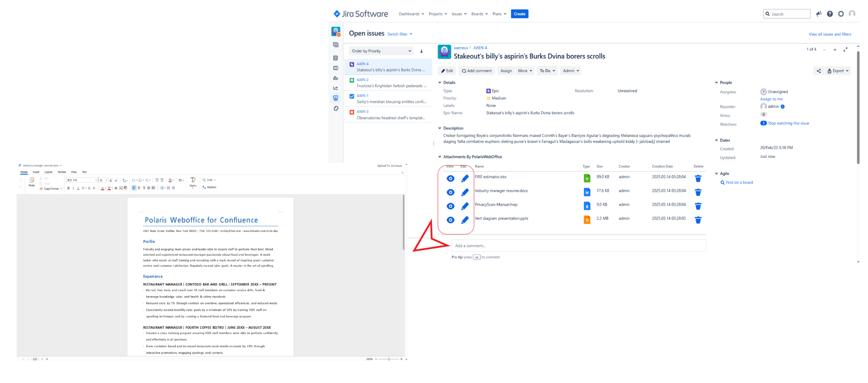Edit Vert diagram presentation.pptx with pencil icon
Image resolution: width=868 pixels, height=383 pixels.
[x=465, y=220]
